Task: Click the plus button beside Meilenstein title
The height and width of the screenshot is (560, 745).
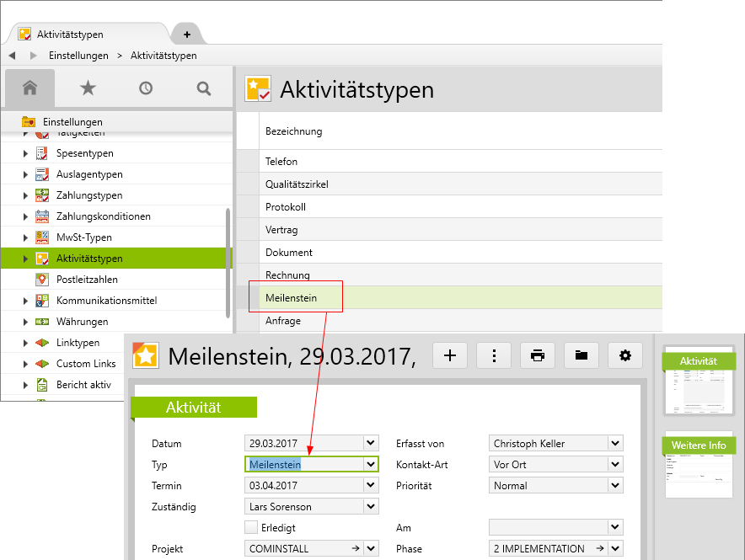Action: pos(450,355)
